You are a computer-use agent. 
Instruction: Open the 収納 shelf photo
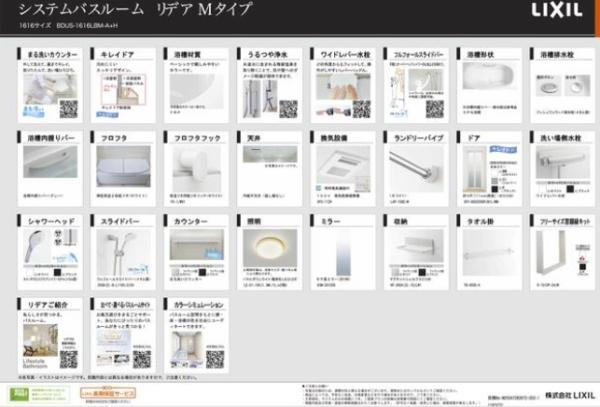[x=416, y=246]
